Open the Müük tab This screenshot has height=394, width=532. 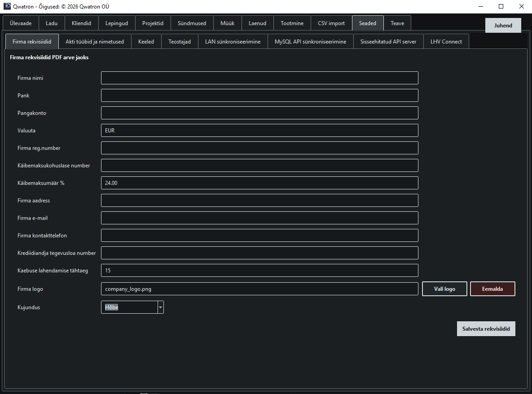pyautogui.click(x=227, y=23)
